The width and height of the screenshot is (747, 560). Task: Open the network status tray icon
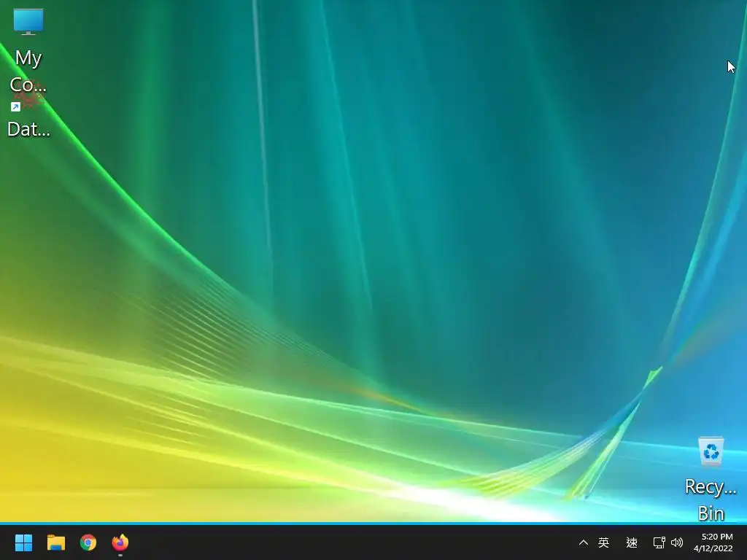(x=659, y=542)
